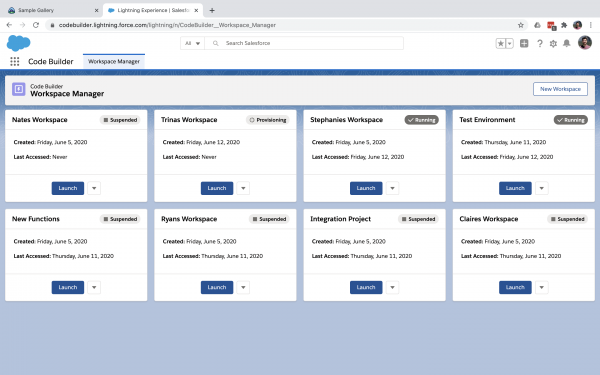Viewport: 600px width, 375px height.
Task: Open the App Launcher grid icon
Action: [x=15, y=61]
